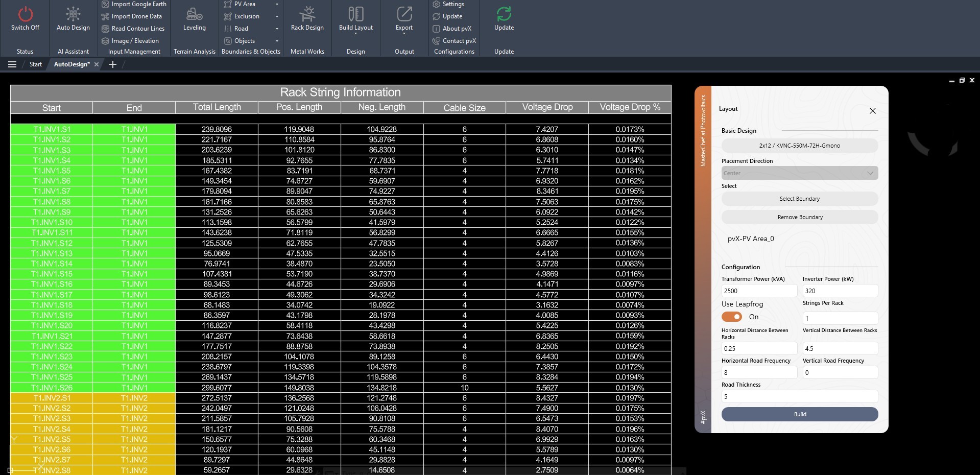Expand the Objects dropdown arrow
Screen dimensions: 980x475
tap(277, 41)
